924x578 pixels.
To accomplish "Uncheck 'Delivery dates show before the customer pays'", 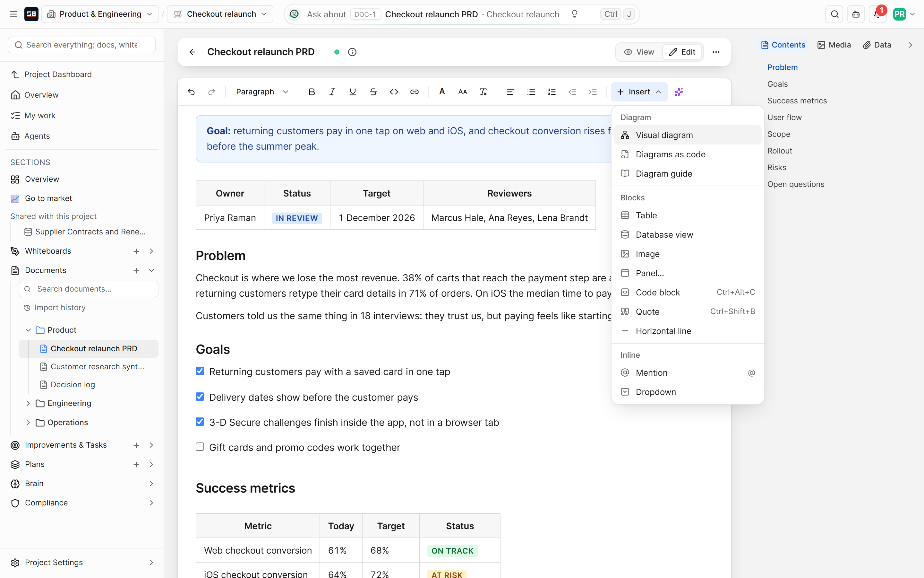I will [x=200, y=397].
